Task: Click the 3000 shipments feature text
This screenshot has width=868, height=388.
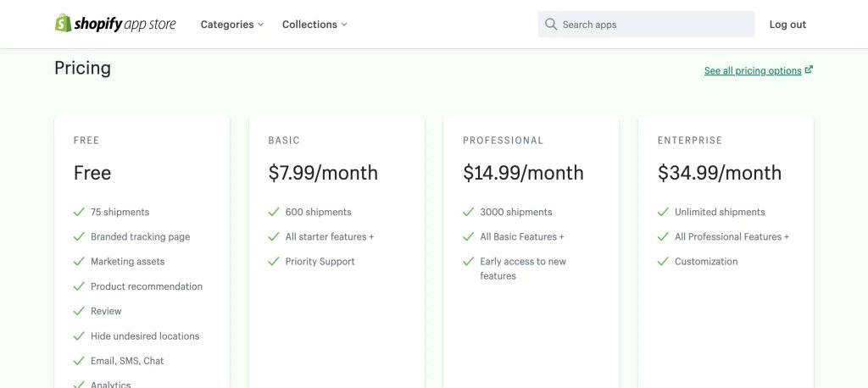Action: [x=516, y=212]
